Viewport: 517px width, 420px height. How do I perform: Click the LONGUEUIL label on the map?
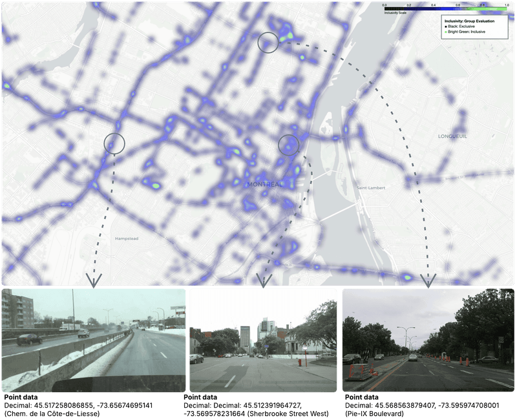pyautogui.click(x=452, y=136)
